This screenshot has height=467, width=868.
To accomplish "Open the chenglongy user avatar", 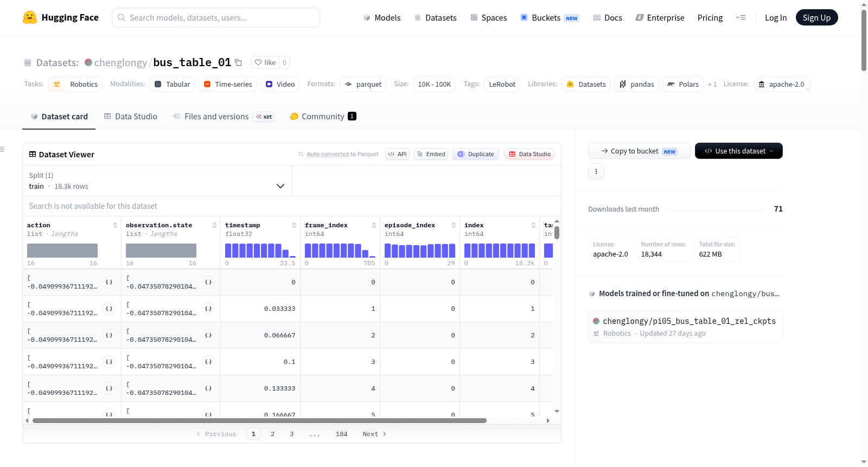I will (88, 62).
